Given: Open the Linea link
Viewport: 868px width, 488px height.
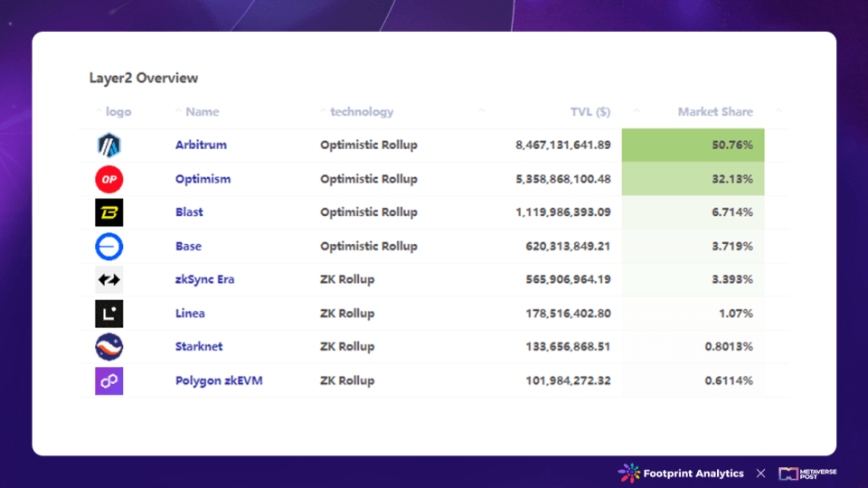Looking at the screenshot, I should click(190, 314).
